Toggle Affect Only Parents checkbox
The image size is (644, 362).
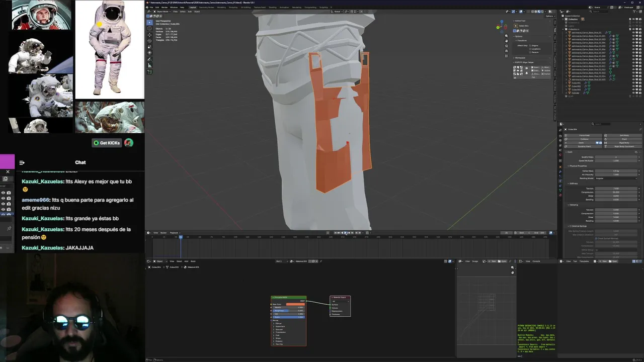tap(530, 52)
